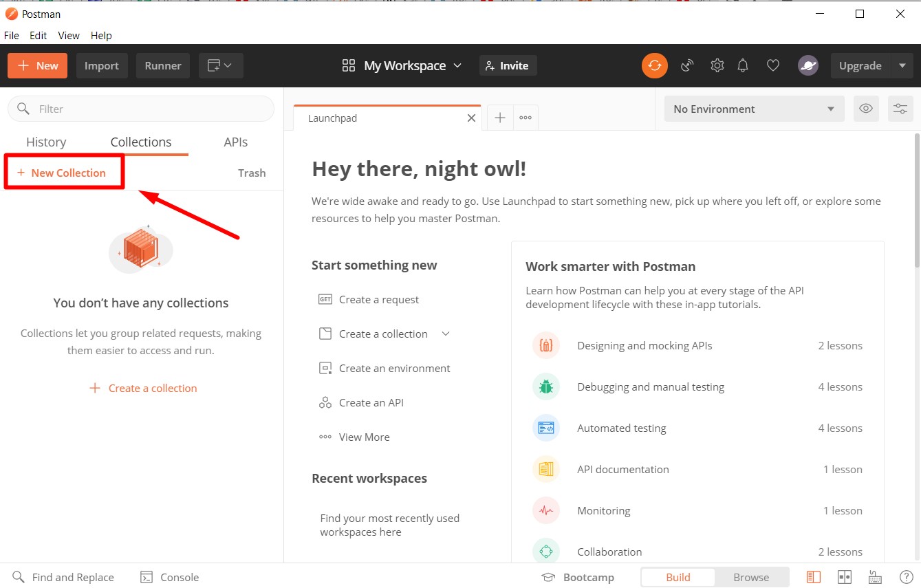Screen dimensions: 921x588
Task: Open the user avatar profile icon
Action: tap(808, 65)
